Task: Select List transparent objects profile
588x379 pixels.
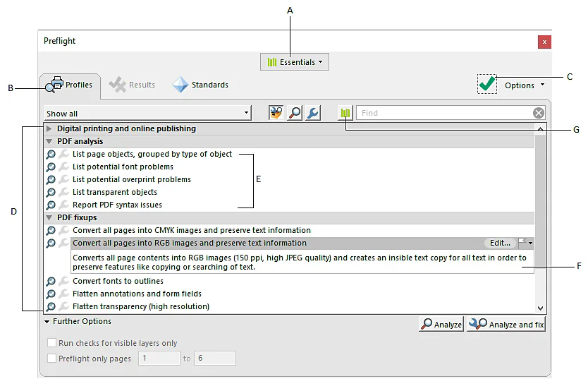Action: pos(115,192)
